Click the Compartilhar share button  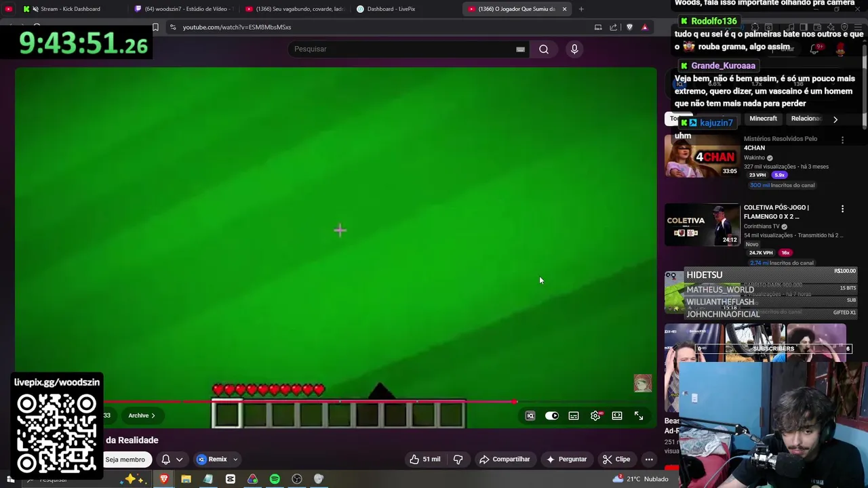click(x=505, y=460)
